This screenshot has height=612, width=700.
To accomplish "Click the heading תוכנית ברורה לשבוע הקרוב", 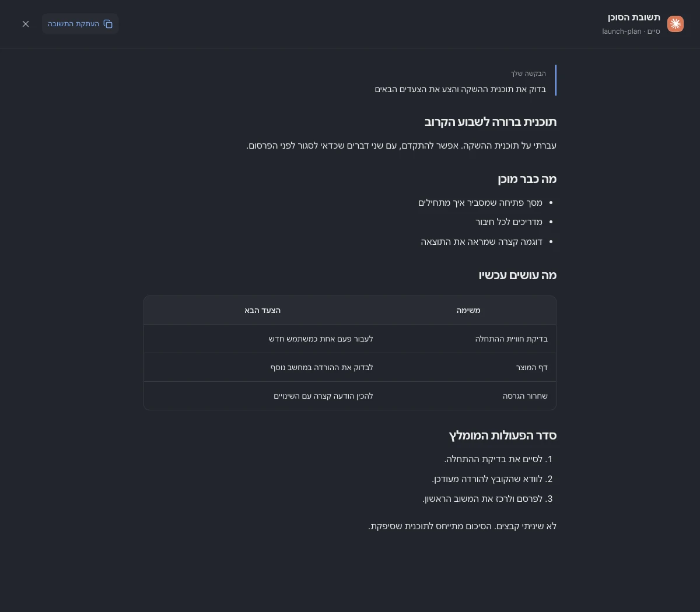I will (x=491, y=122).
